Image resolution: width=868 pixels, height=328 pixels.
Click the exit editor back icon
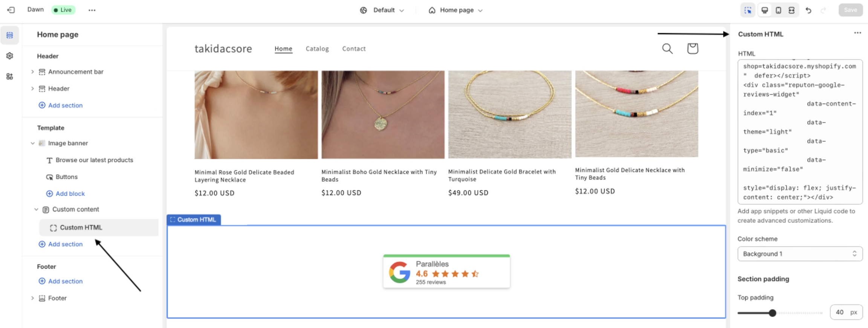click(11, 10)
